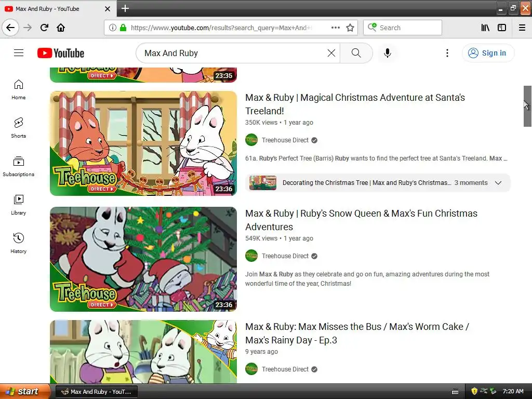
Task: Click the taskbar clock showing 7:20 AM
Action: pyautogui.click(x=513, y=391)
